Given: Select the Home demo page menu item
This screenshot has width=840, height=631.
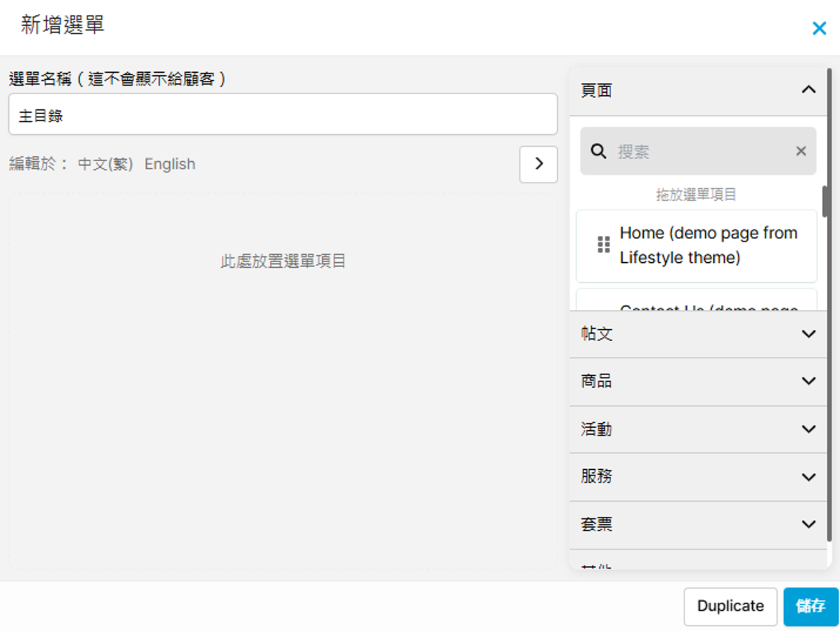Looking at the screenshot, I should 708,245.
